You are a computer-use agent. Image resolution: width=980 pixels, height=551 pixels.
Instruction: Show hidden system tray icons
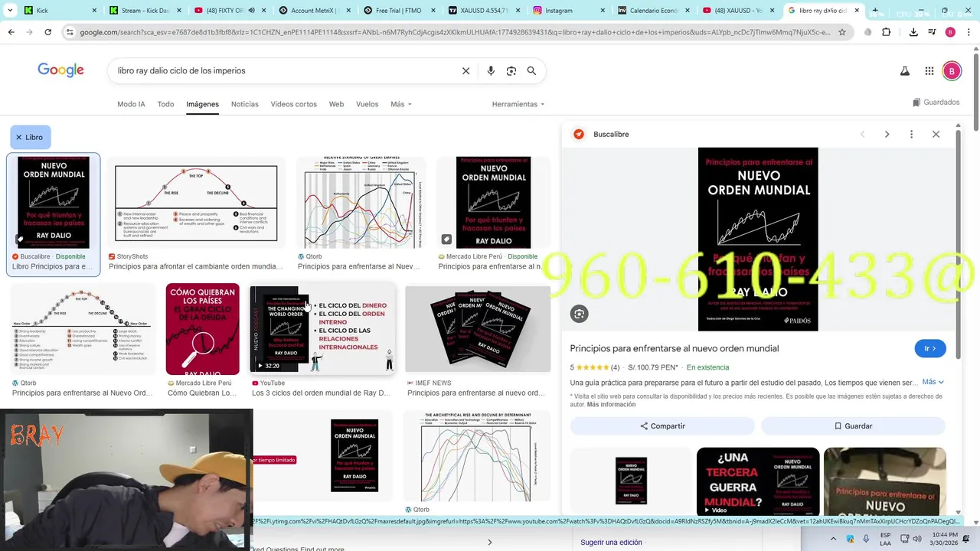coord(833,539)
